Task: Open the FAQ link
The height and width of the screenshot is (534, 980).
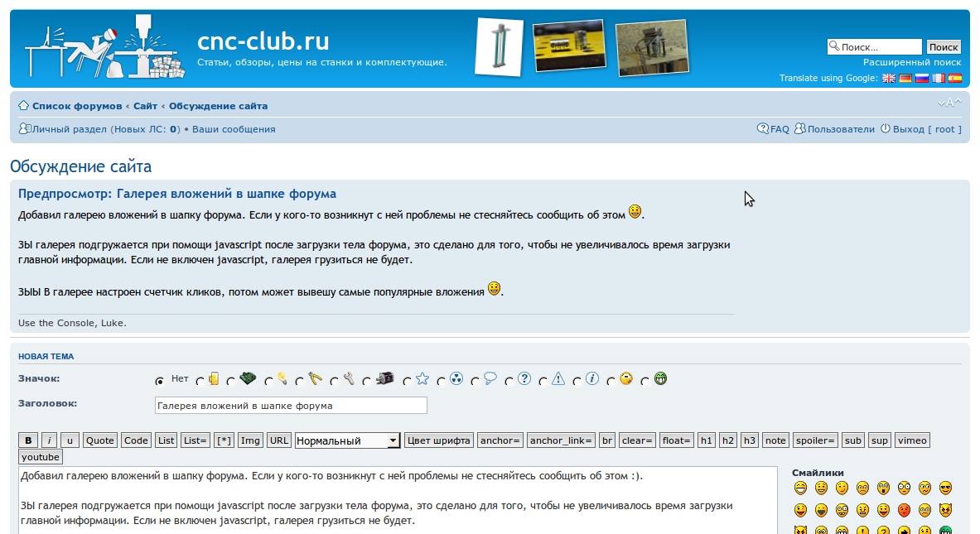Action: tap(780, 129)
